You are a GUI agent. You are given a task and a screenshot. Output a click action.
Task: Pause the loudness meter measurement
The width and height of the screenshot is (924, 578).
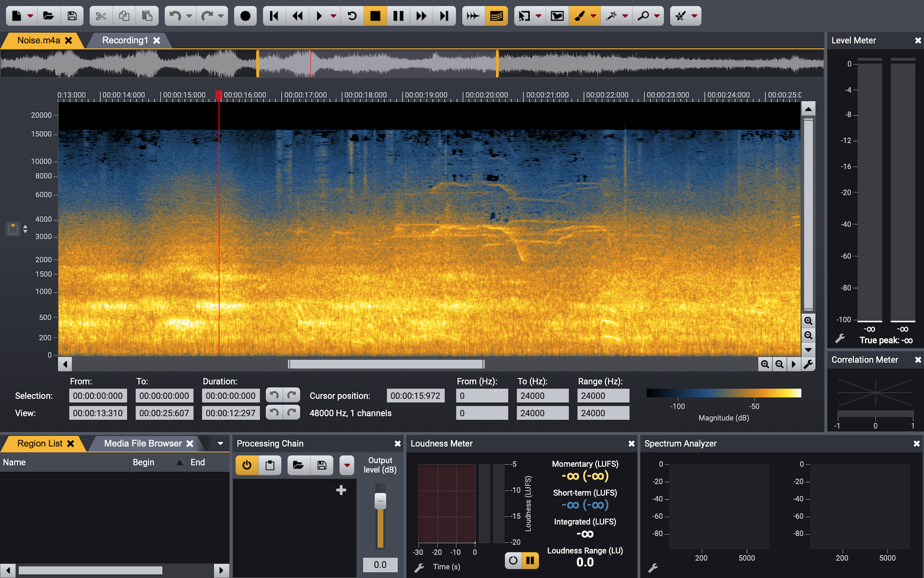coord(530,560)
